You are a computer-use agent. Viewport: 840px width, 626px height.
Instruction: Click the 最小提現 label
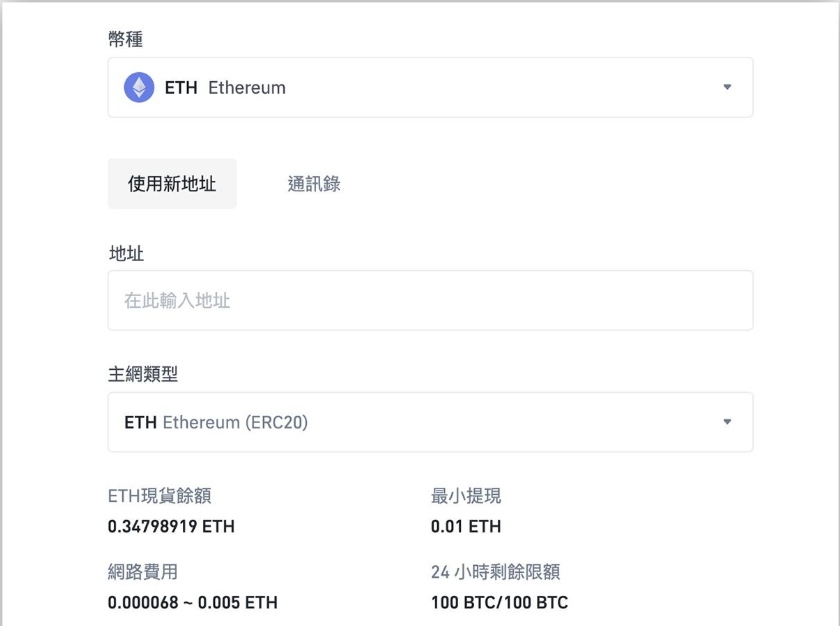pos(466,496)
